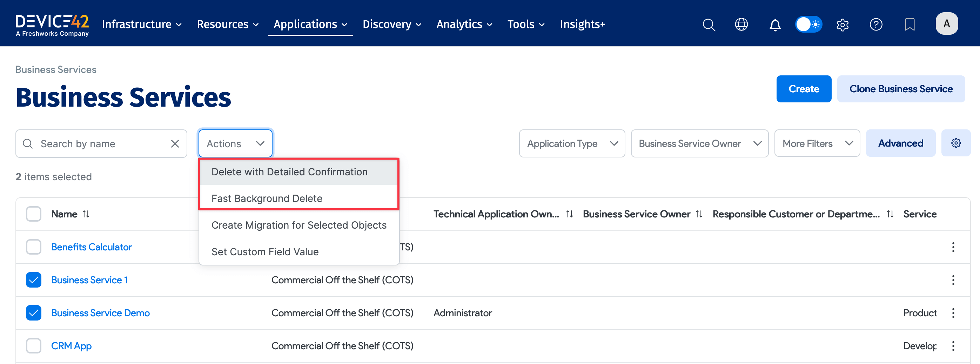This screenshot has height=364, width=980.
Task: Open row menu for Business Service Demo
Action: [x=953, y=313]
